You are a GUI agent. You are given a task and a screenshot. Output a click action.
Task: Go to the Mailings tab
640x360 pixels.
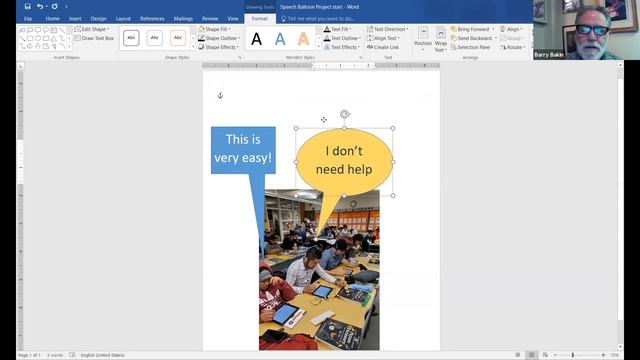pos(183,19)
